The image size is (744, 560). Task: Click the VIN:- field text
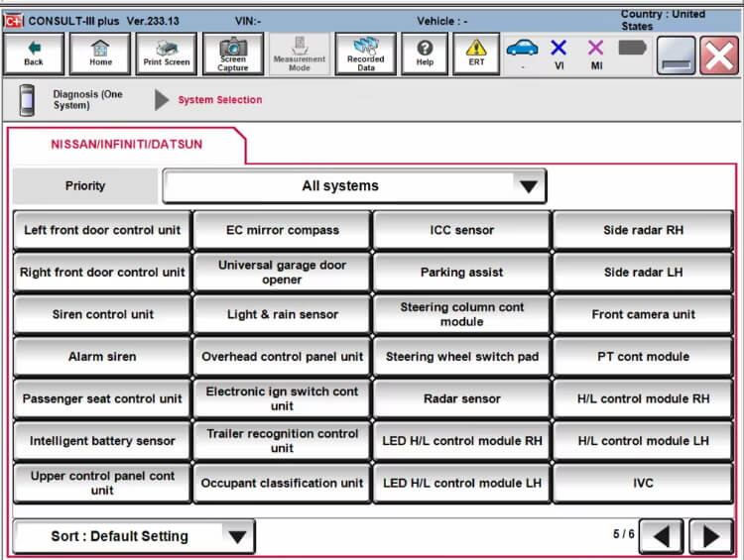(248, 22)
